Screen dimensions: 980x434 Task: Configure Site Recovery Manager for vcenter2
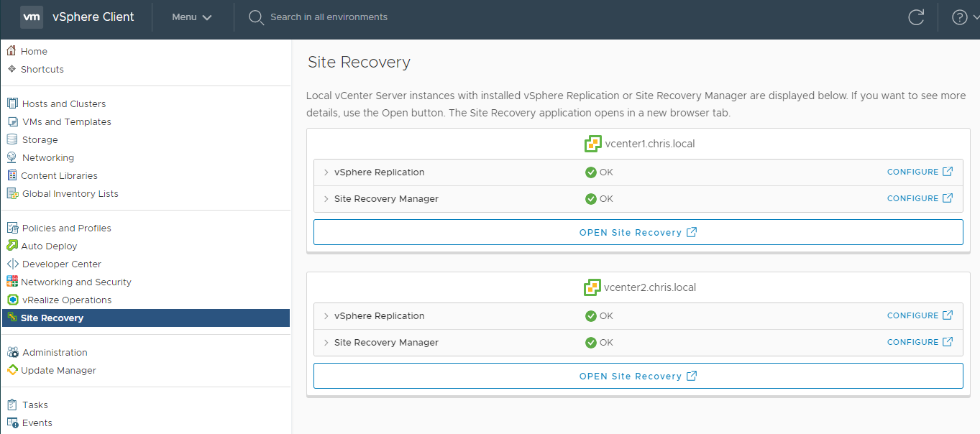[x=920, y=342]
